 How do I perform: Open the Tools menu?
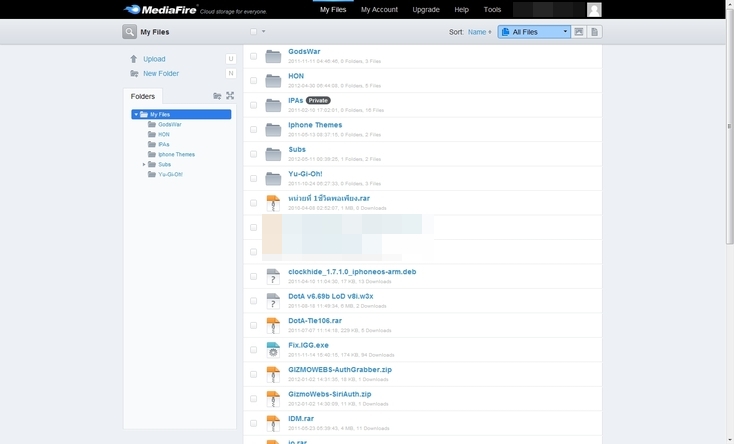point(492,9)
